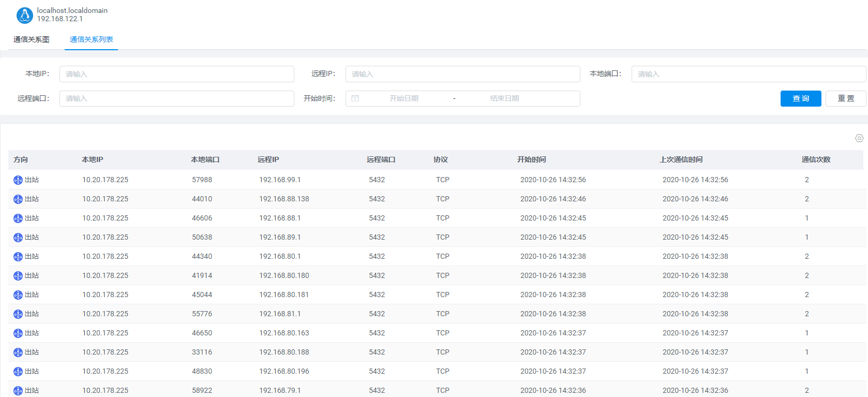Click the 方向 column header
Image resolution: width=868 pixels, height=397 pixels.
point(21,159)
